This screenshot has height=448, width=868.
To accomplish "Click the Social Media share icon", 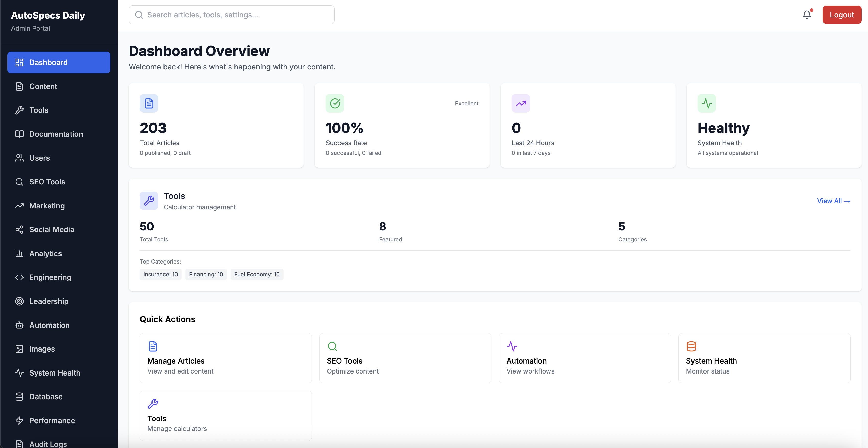I will coord(19,229).
